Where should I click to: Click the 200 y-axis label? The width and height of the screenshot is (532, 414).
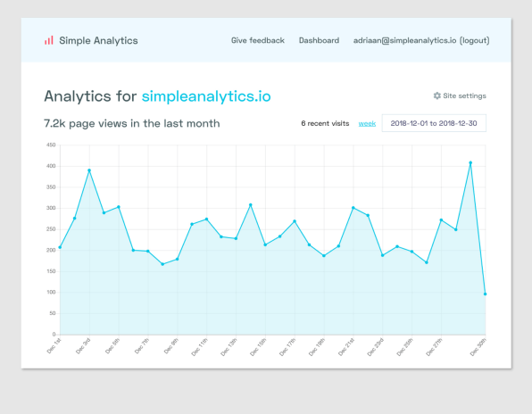[x=51, y=250]
